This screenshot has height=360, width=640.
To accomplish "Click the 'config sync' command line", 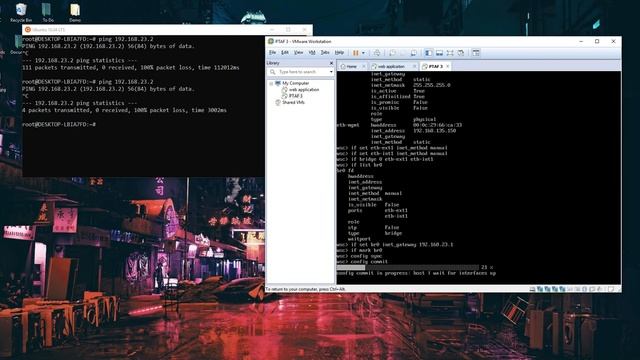I will 359,256.
